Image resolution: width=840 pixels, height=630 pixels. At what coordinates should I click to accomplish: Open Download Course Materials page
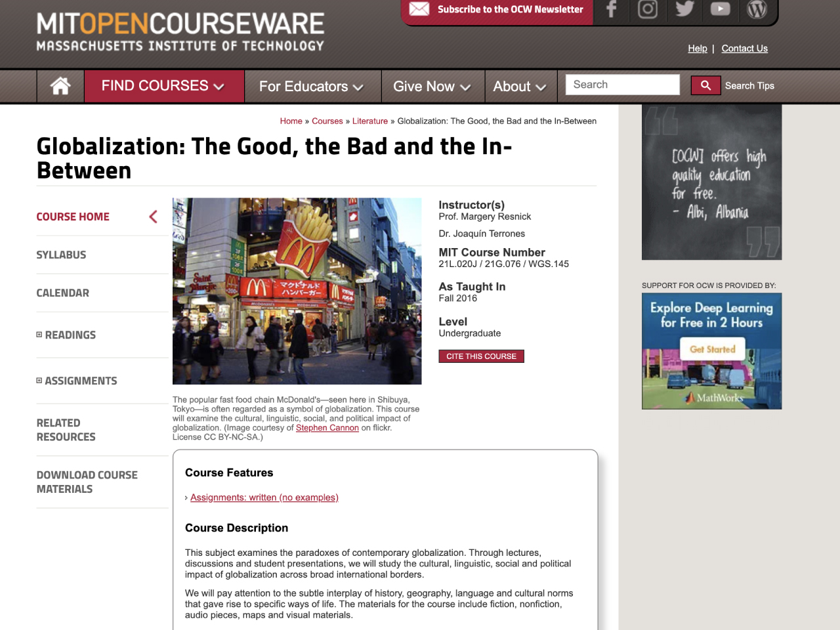tap(87, 482)
